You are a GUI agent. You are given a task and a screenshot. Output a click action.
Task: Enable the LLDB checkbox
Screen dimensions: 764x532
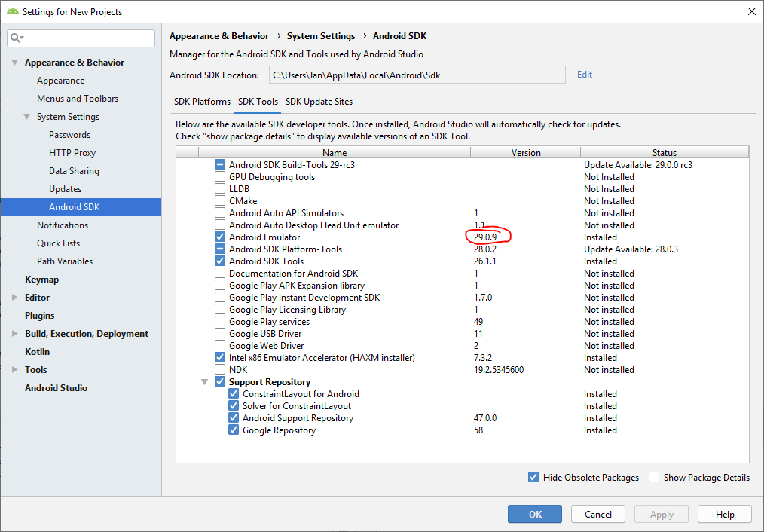pos(220,189)
